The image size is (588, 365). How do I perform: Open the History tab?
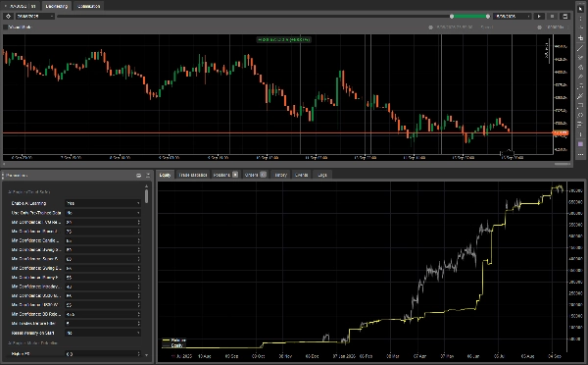(x=280, y=175)
